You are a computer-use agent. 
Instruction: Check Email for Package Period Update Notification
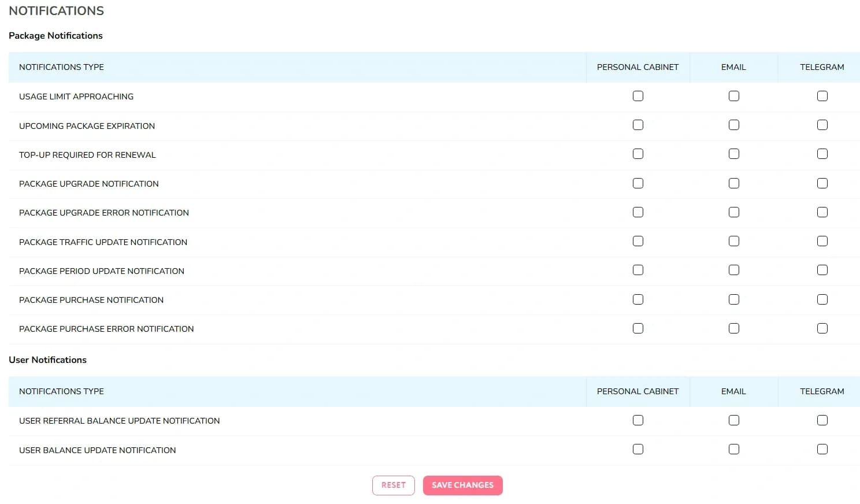(734, 270)
